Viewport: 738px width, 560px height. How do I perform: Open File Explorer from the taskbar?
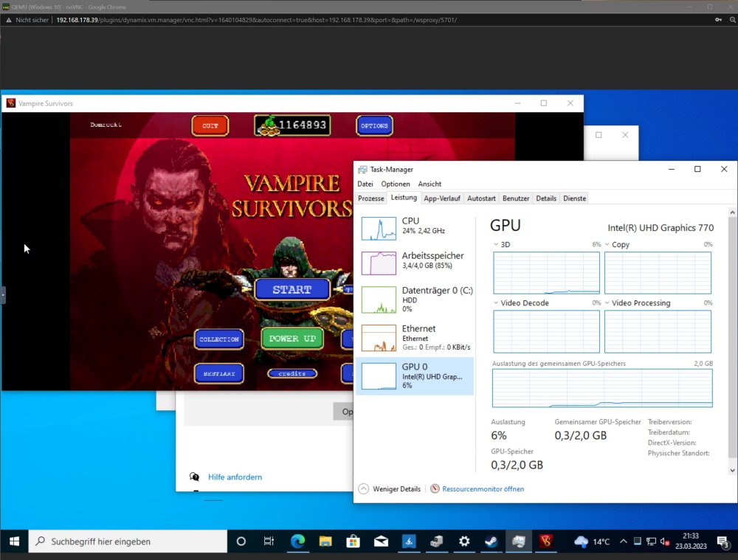click(x=325, y=541)
